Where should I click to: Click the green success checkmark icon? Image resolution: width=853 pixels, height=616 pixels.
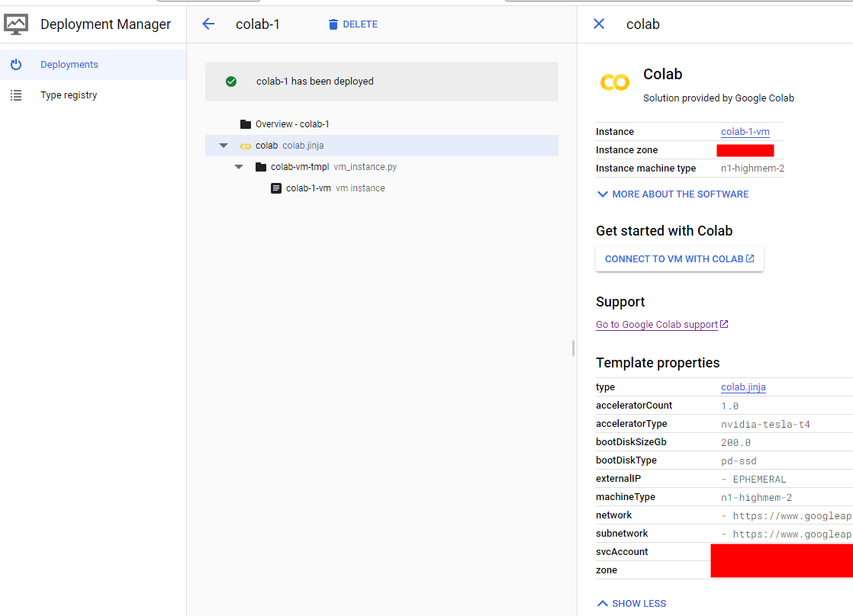pos(231,81)
